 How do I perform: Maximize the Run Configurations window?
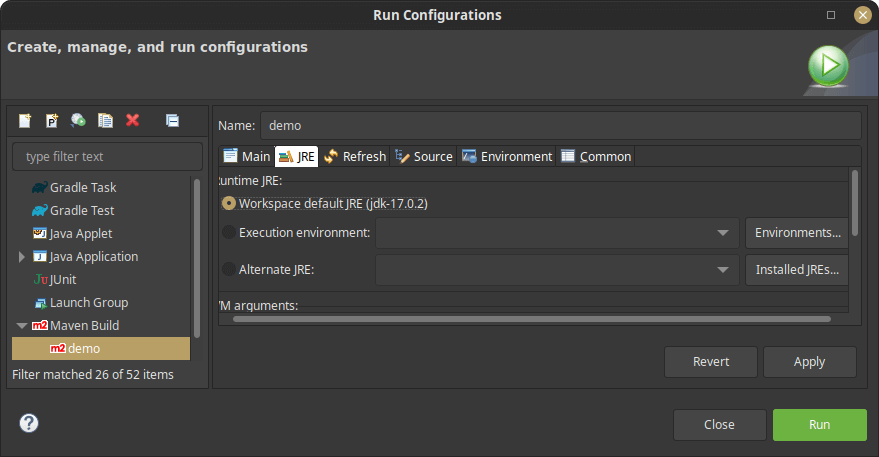831,15
